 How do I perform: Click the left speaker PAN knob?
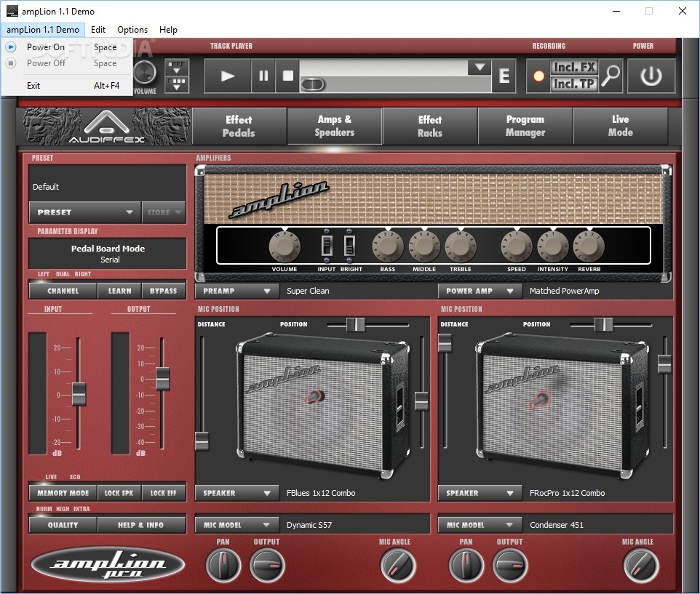tap(223, 565)
